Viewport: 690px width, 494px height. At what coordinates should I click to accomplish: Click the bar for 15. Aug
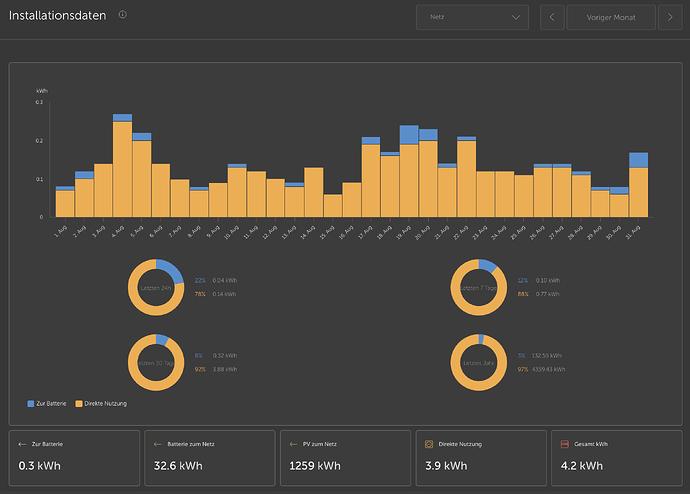point(333,205)
